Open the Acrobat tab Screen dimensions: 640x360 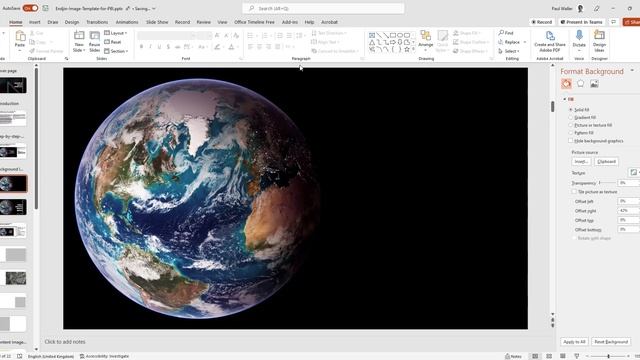[329, 22]
